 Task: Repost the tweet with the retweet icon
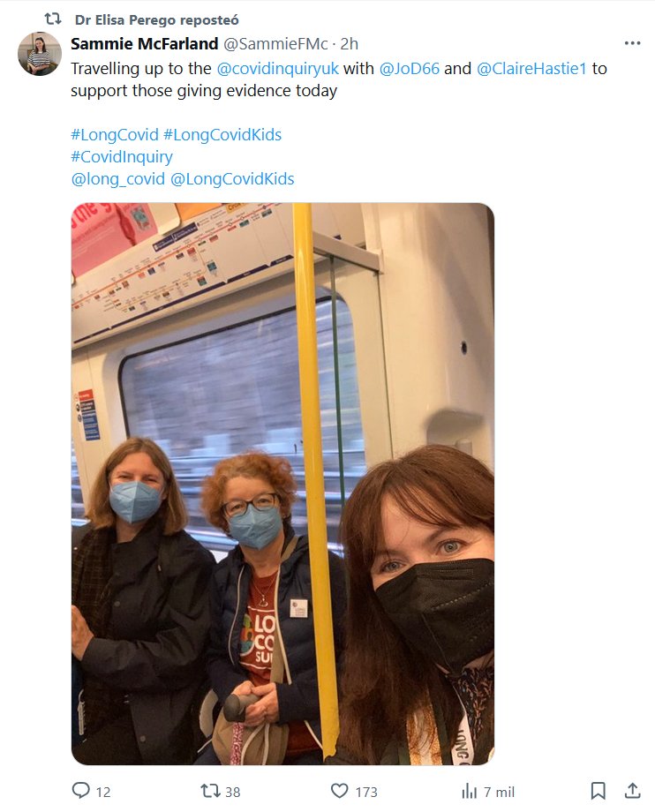210,791
